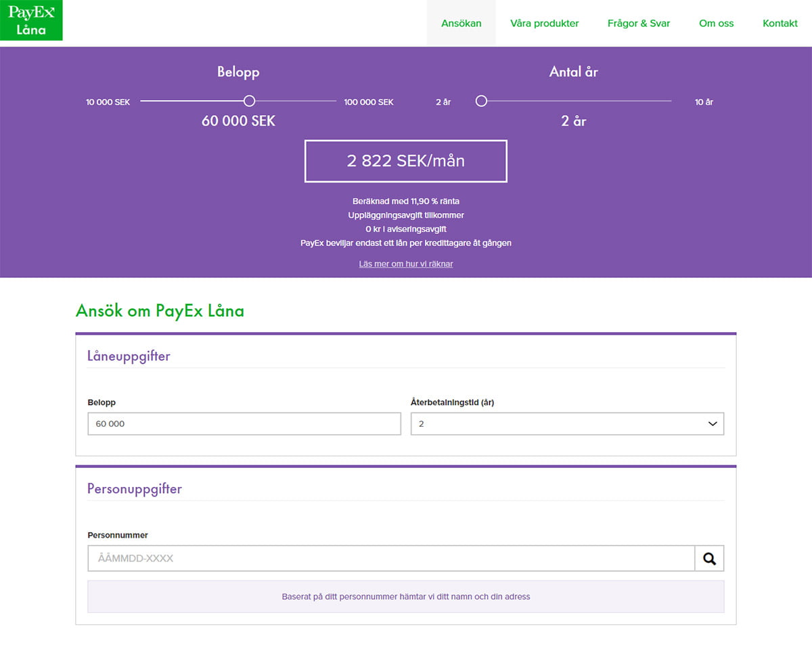The width and height of the screenshot is (812, 658).
Task: Click the personnummer search magnifier icon
Action: [x=709, y=559]
